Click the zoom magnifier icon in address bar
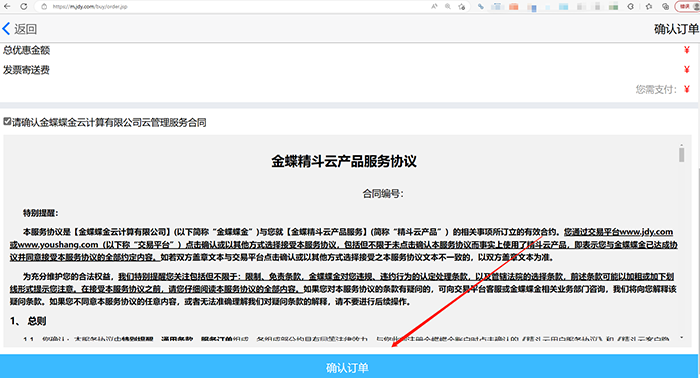 pos(448,7)
